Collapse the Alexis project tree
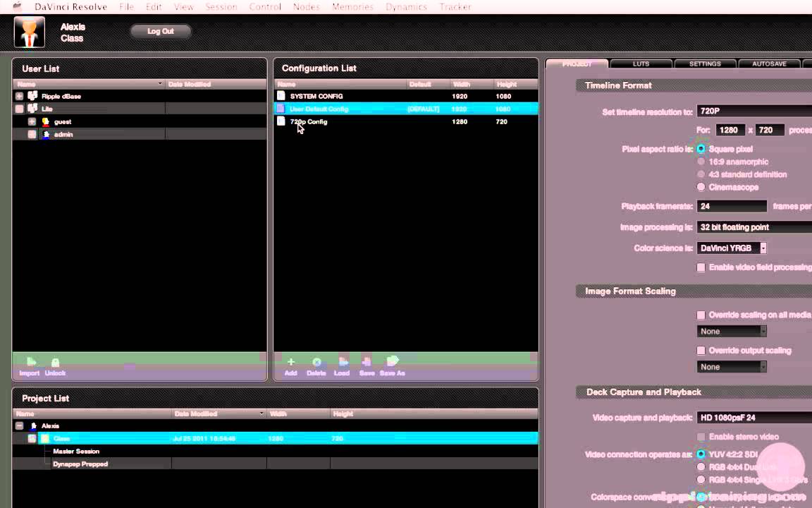This screenshot has height=508, width=812. point(19,425)
